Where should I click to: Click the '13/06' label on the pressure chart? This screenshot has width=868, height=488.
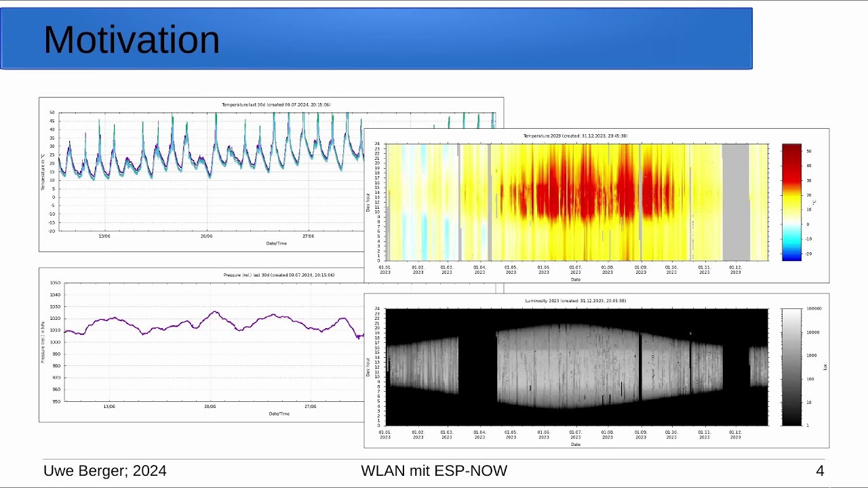pyautogui.click(x=109, y=406)
